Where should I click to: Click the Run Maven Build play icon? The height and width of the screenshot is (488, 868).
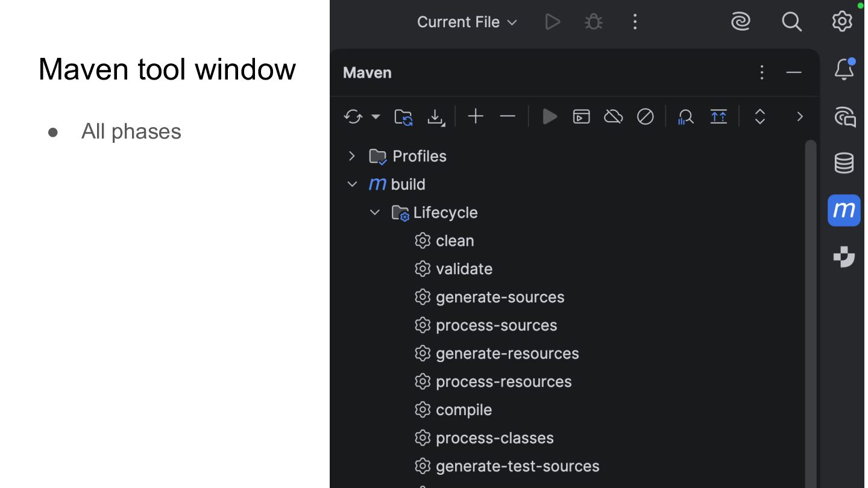point(550,116)
